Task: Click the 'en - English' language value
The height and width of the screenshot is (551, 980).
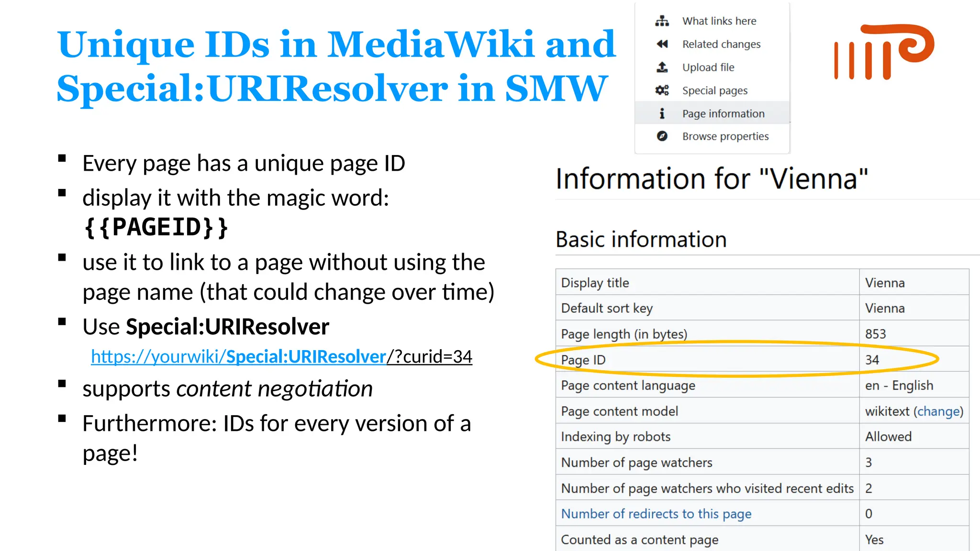Action: pos(899,386)
